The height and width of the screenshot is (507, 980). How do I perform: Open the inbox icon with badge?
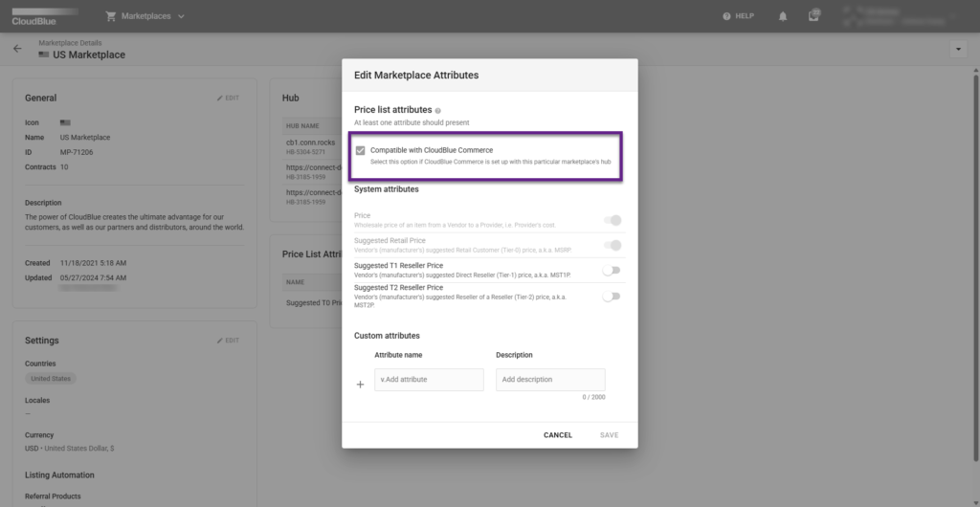[813, 16]
